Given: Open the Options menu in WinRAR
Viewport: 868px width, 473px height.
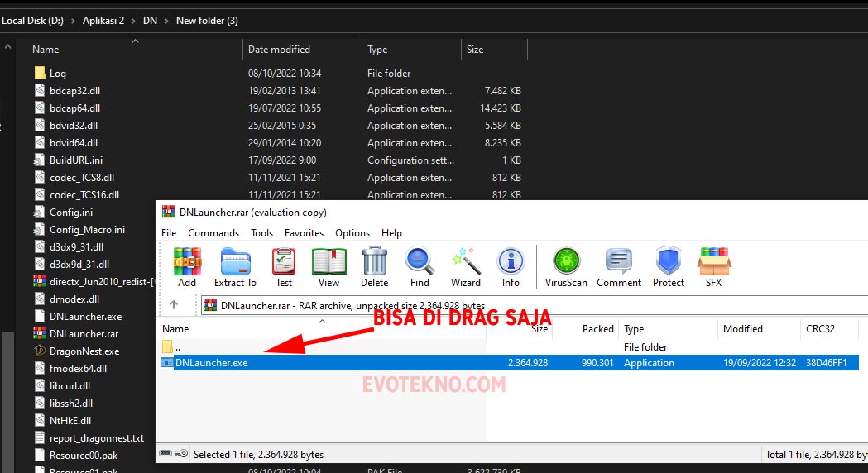Looking at the screenshot, I should tap(352, 233).
